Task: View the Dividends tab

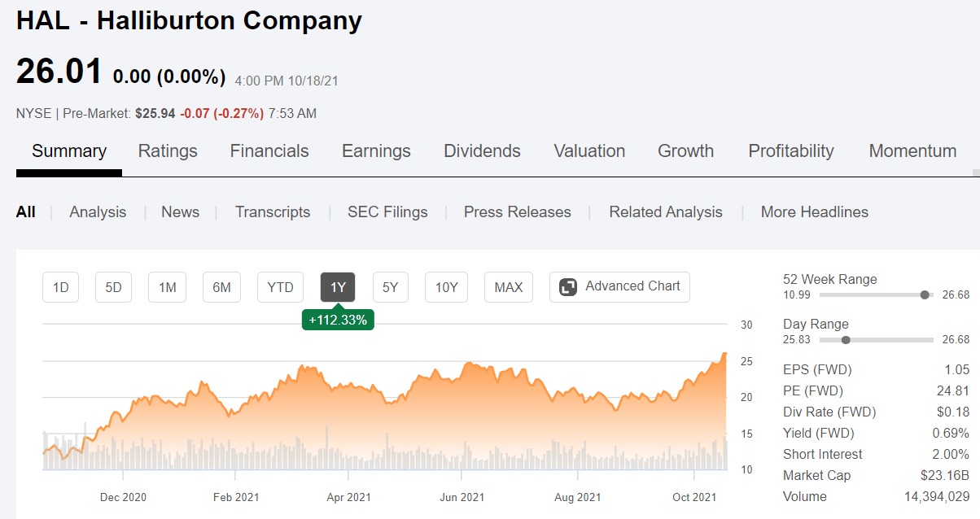Action: tap(482, 150)
